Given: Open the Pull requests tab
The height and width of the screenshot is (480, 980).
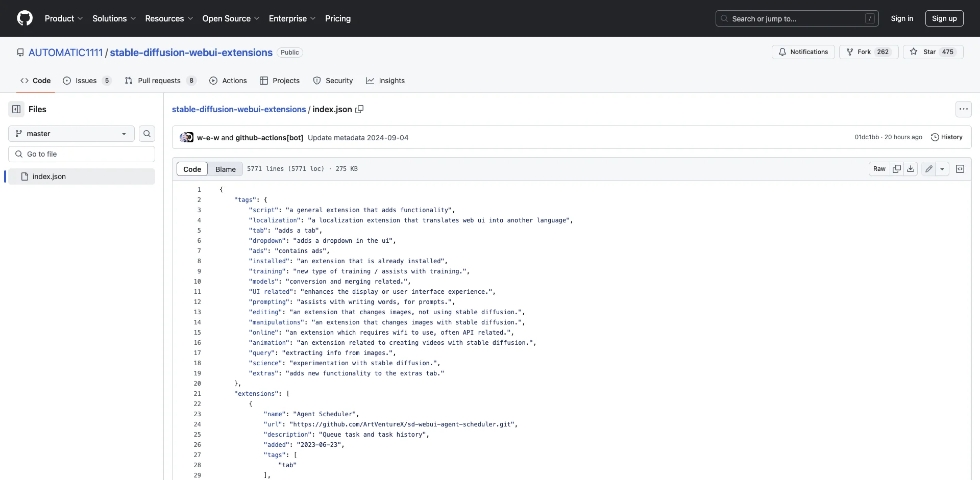Looking at the screenshot, I should point(160,81).
